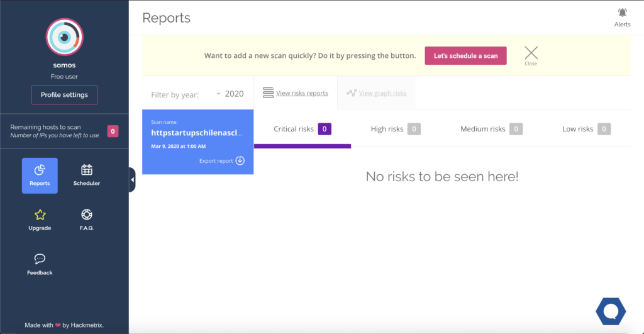This screenshot has height=334, width=644.
Task: Show the Low risks tab
Action: (x=586, y=129)
